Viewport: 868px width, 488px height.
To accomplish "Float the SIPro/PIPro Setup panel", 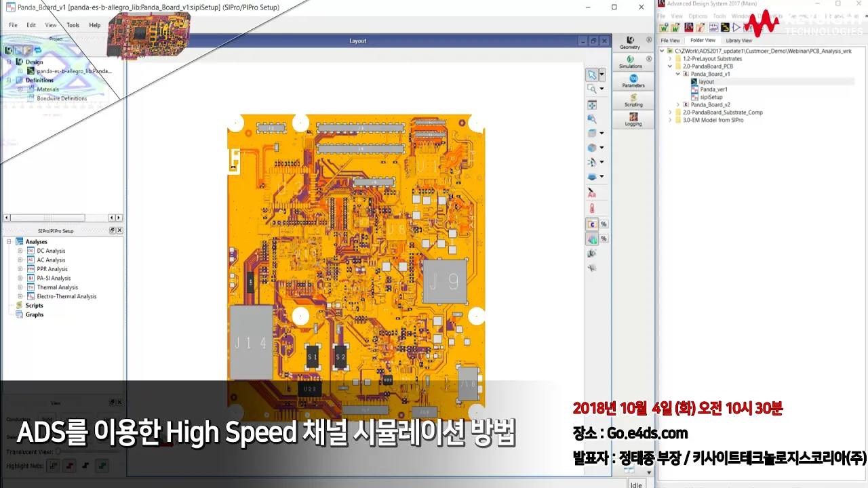I will 113,230.
